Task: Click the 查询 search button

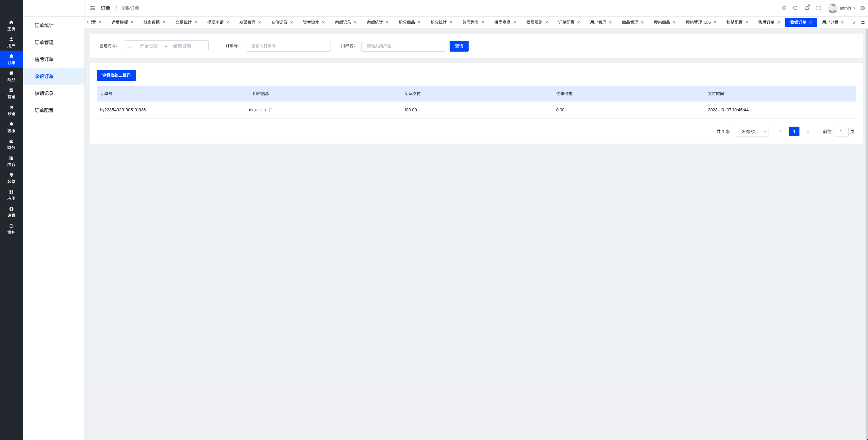Action: tap(459, 46)
